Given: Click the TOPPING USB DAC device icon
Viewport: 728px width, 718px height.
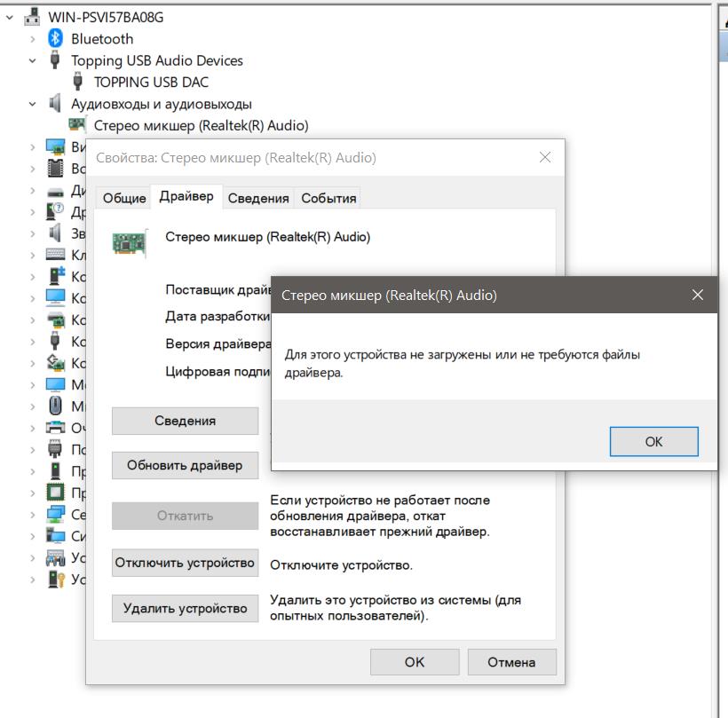Looking at the screenshot, I should 77,82.
